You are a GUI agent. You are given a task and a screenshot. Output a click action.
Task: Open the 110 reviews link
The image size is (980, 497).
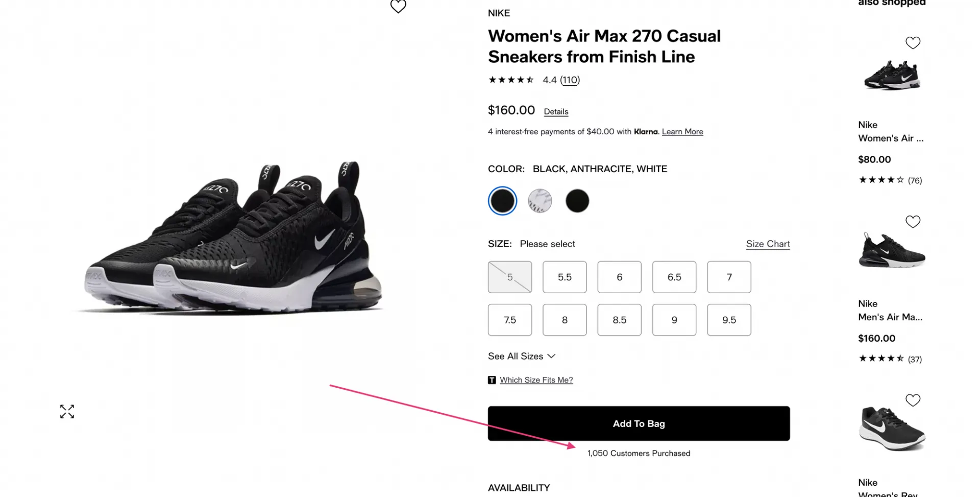pos(570,80)
